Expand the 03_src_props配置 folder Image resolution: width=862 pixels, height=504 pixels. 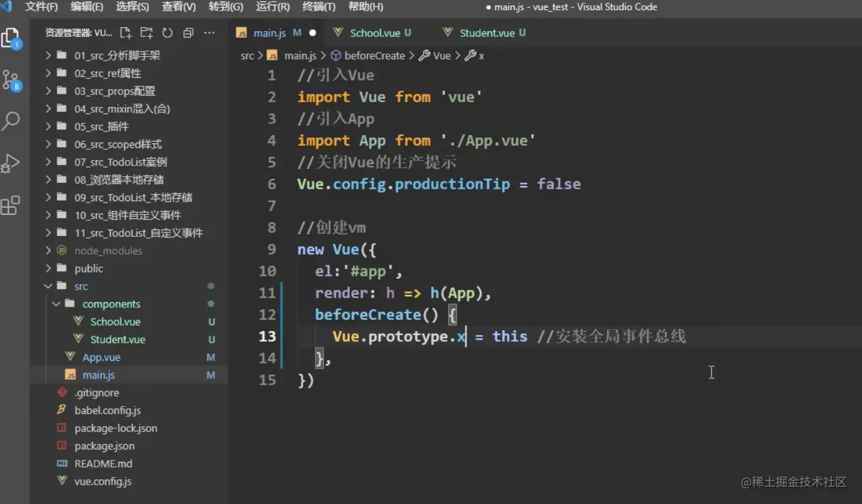(48, 91)
